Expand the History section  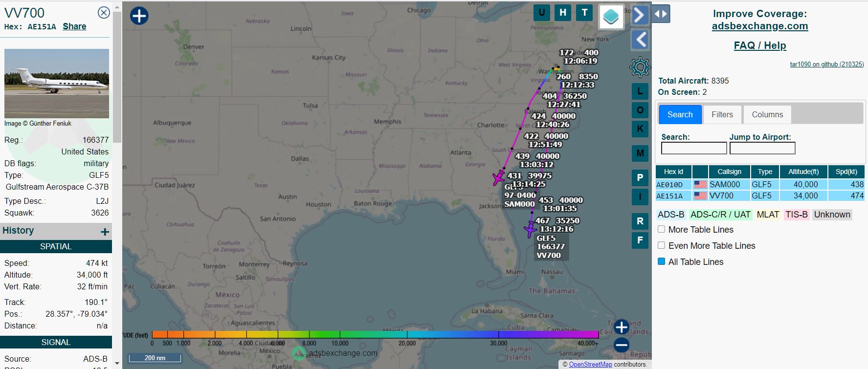pos(105,232)
